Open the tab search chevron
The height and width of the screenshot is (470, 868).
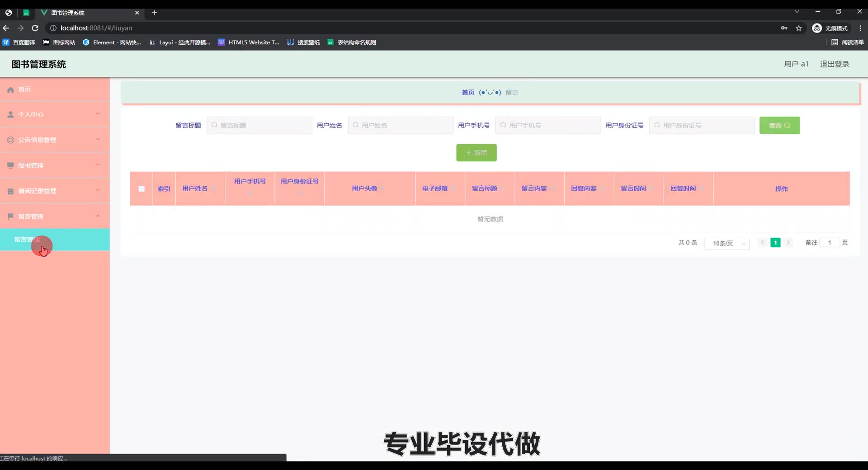click(x=797, y=12)
